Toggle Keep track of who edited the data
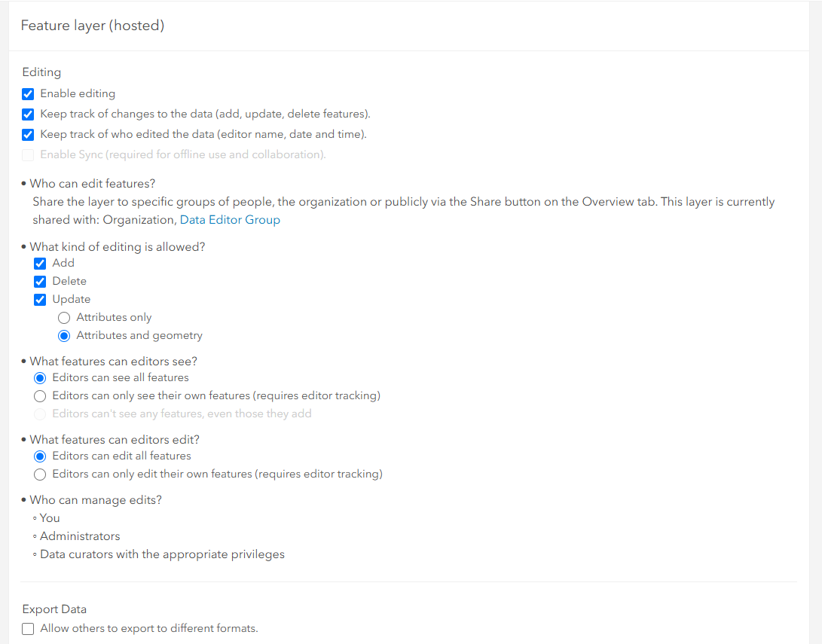The image size is (822, 644). coord(28,135)
